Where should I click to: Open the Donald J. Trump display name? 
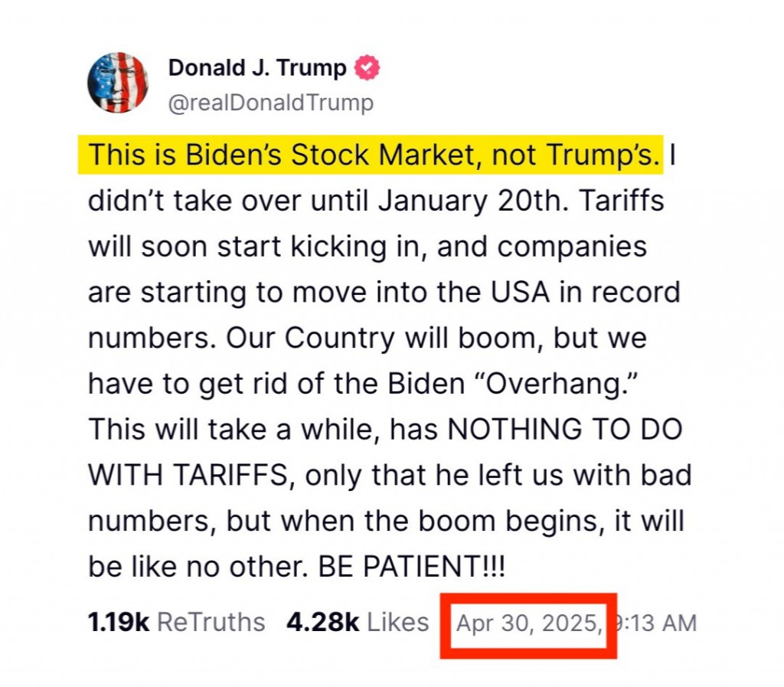pos(257,67)
